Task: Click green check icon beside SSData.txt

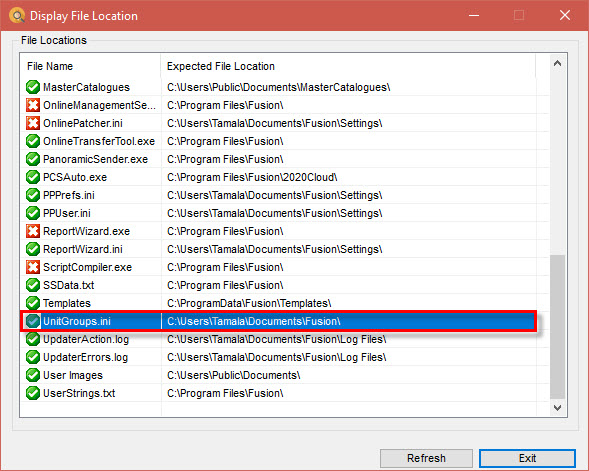Action: 33,285
